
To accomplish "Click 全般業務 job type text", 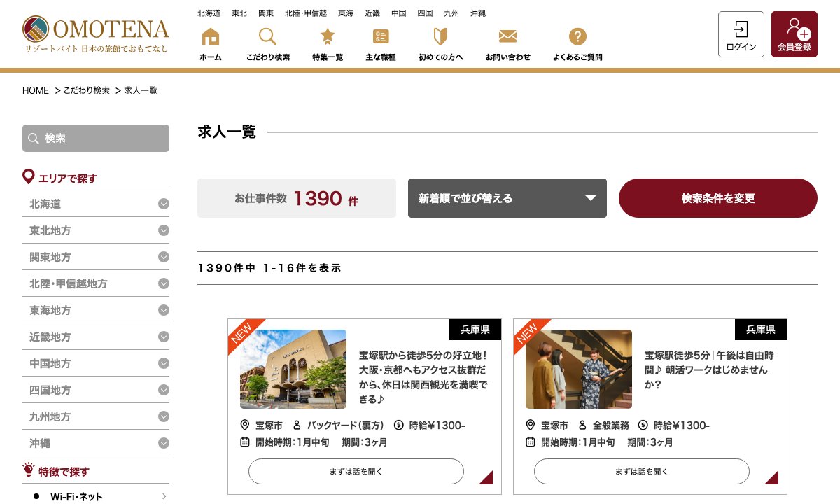I will coord(611,425).
